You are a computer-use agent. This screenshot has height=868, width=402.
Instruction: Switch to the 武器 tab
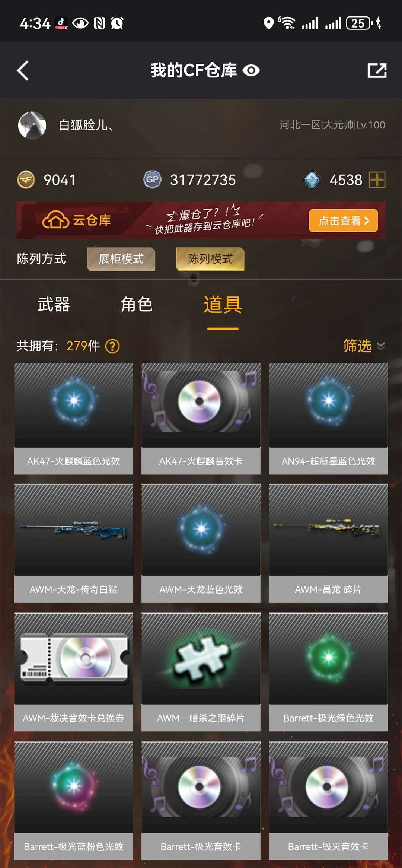54,305
